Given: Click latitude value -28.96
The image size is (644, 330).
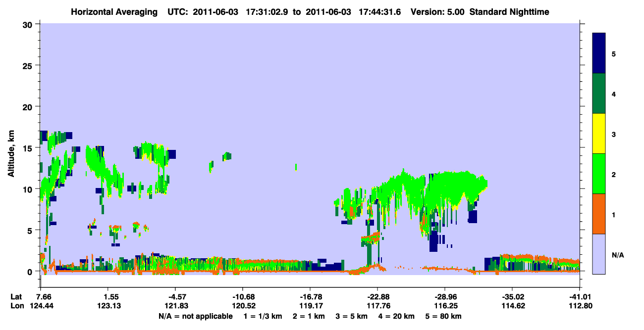Looking at the screenshot, I should (x=445, y=297).
